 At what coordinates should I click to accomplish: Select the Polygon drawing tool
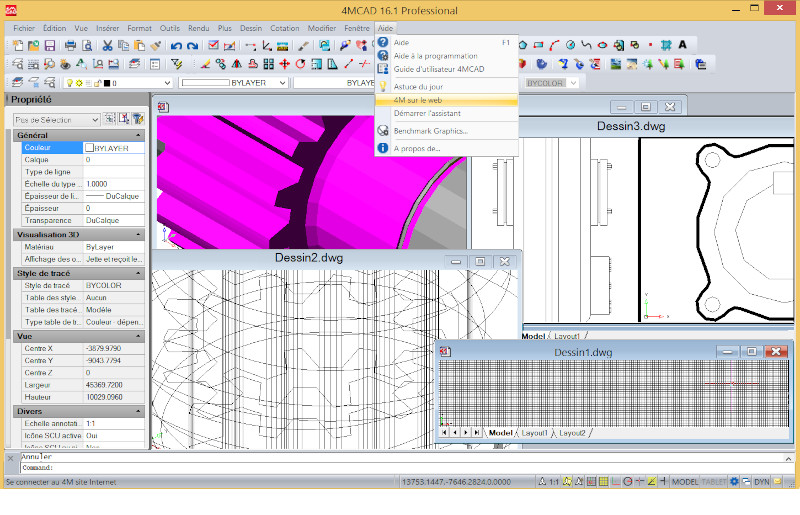[x=522, y=45]
